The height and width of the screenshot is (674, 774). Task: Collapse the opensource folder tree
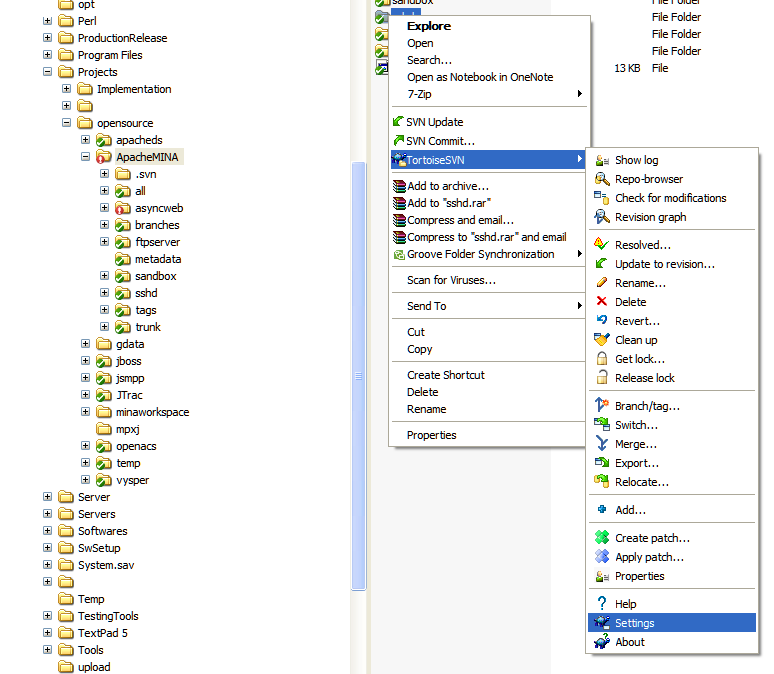(67, 123)
